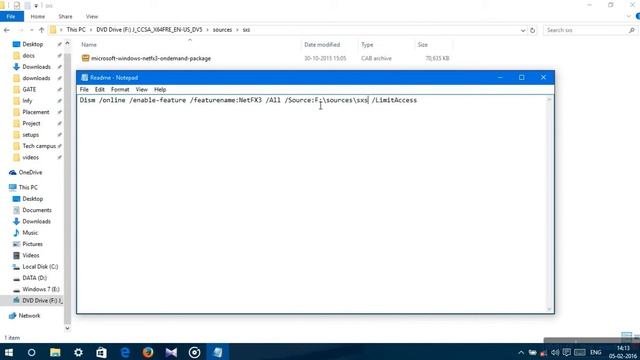Open Local Disk (C:) in sidebar
This screenshot has height=360, width=640.
tap(40, 267)
